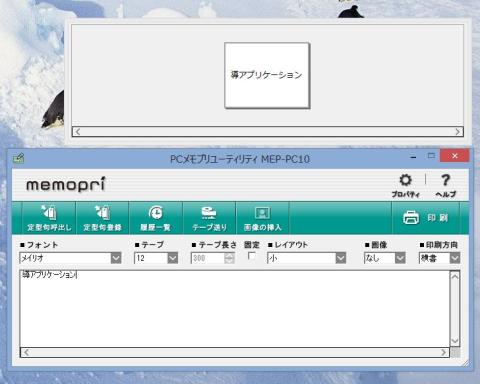Click the ■フォント label text
The width and height of the screenshot is (480, 384).
pos(39,245)
